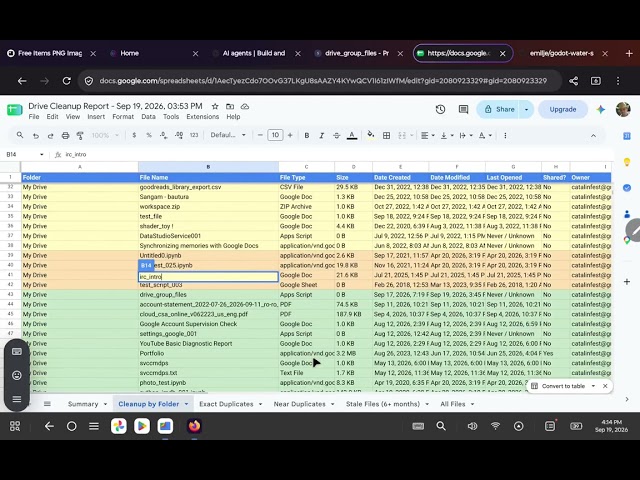Decrease decimal places
The height and width of the screenshot is (480, 640).
pos(164,135)
